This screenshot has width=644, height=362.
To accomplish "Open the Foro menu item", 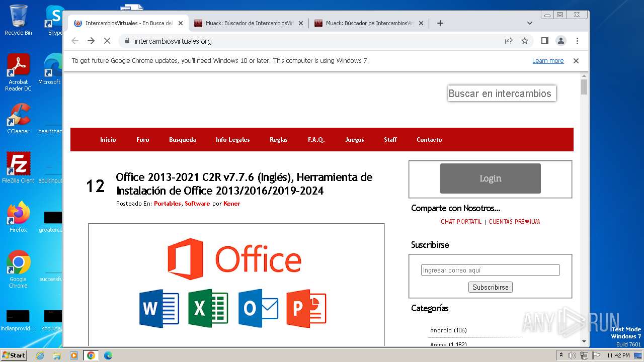I will (143, 140).
